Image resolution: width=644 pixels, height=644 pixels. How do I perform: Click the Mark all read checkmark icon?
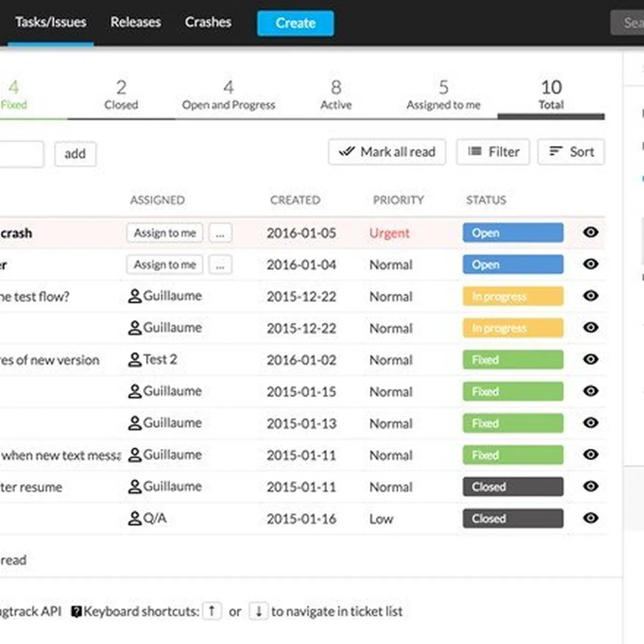[x=346, y=152]
